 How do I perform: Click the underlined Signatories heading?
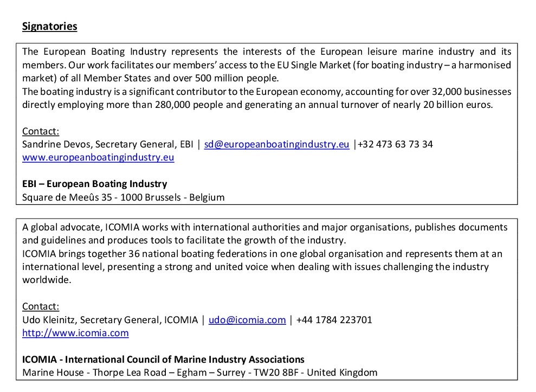pyautogui.click(x=49, y=27)
